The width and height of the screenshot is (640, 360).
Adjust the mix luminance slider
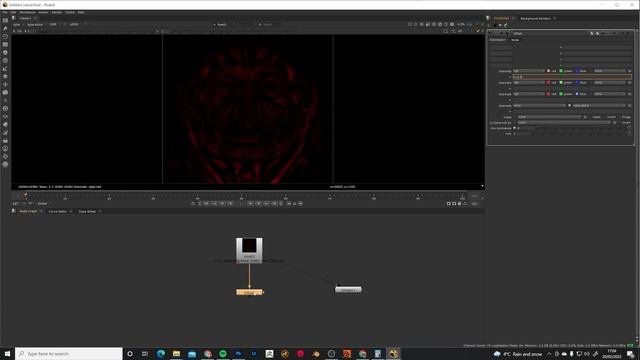[580, 128]
